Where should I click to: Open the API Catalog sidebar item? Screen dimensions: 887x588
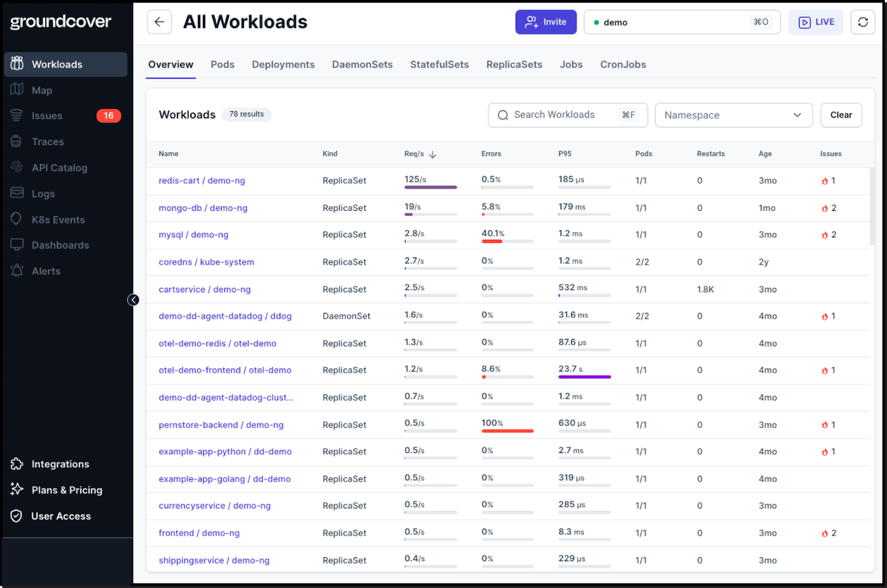(x=59, y=167)
